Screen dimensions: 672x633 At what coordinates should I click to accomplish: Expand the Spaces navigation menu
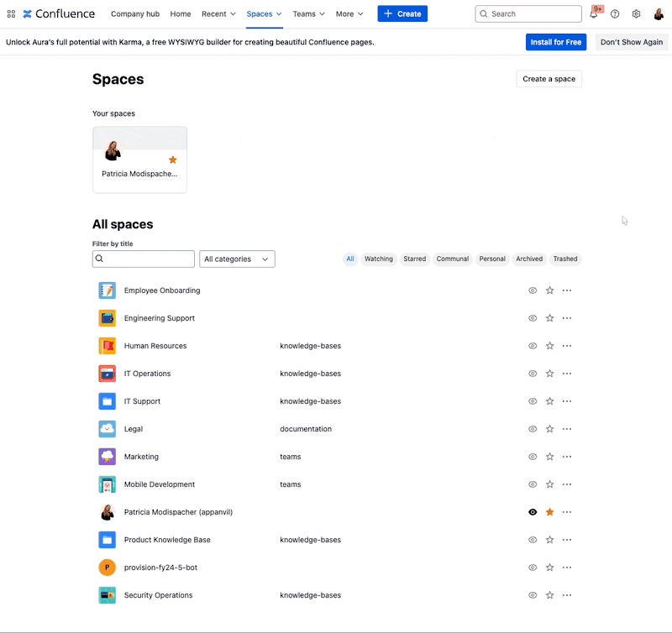click(x=264, y=13)
